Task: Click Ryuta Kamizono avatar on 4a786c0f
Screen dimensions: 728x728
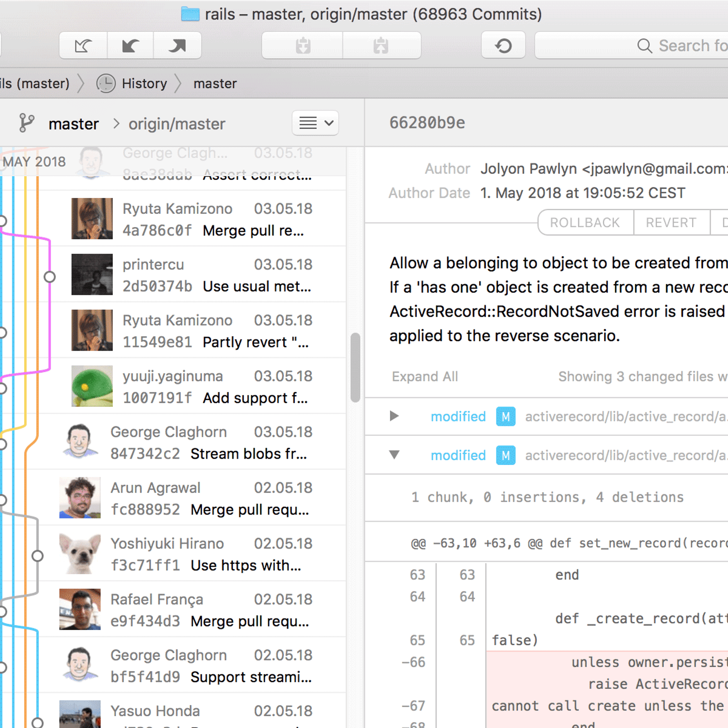Action: [92, 218]
